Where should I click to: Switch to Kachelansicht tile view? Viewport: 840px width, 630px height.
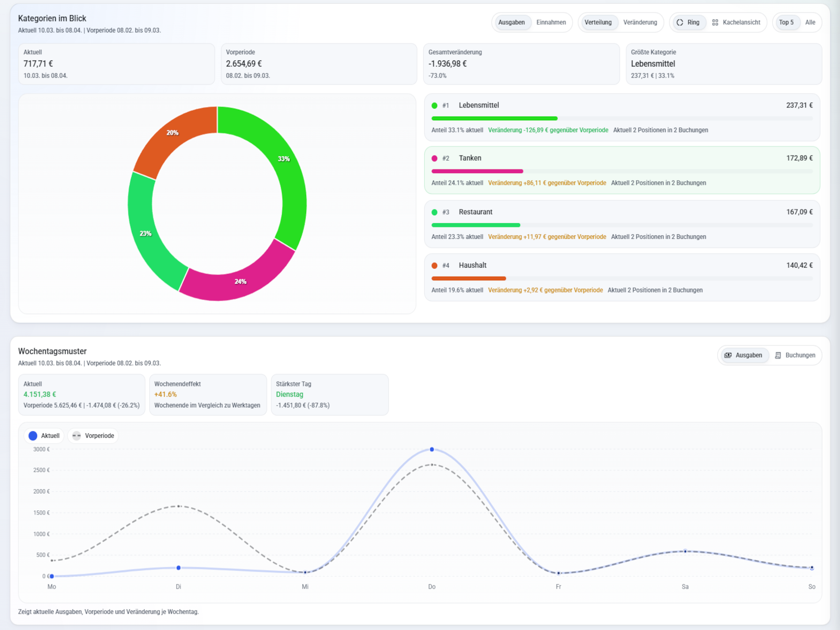coord(736,23)
